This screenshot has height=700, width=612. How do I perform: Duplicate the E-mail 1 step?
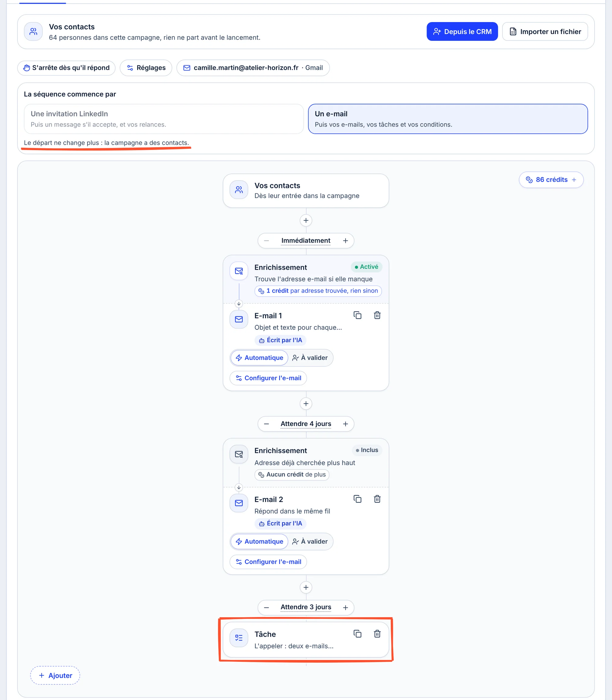click(x=357, y=315)
